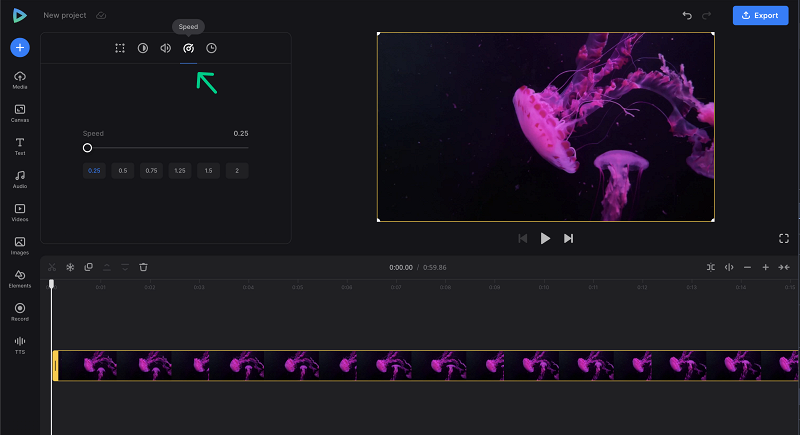This screenshot has height=435, width=800.
Task: Click the freeze frame snowflake icon
Action: pos(70,267)
